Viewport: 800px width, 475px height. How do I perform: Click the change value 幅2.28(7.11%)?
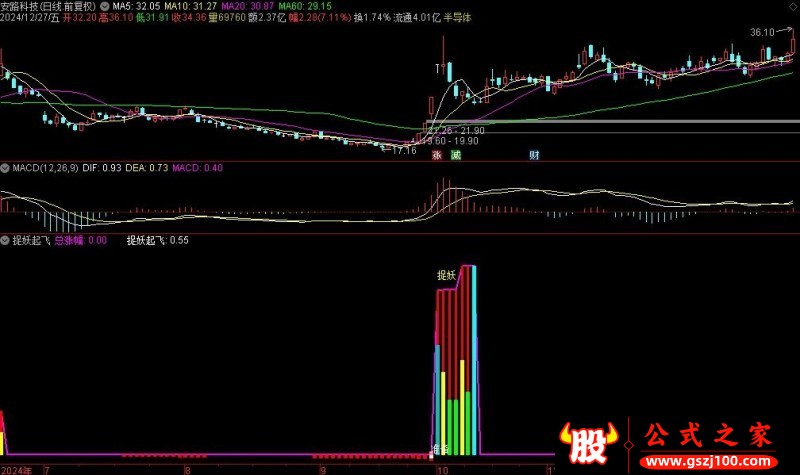(x=320, y=18)
